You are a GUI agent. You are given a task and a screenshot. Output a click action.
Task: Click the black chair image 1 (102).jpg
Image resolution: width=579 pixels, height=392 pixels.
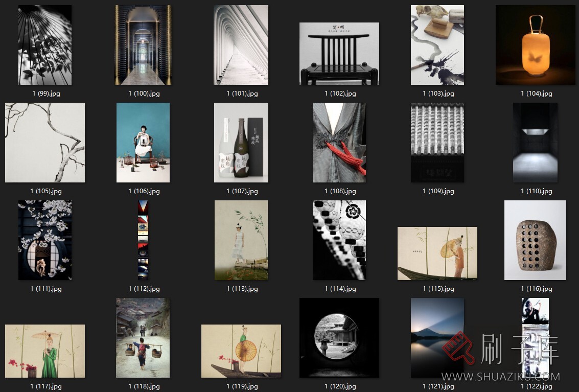click(339, 54)
